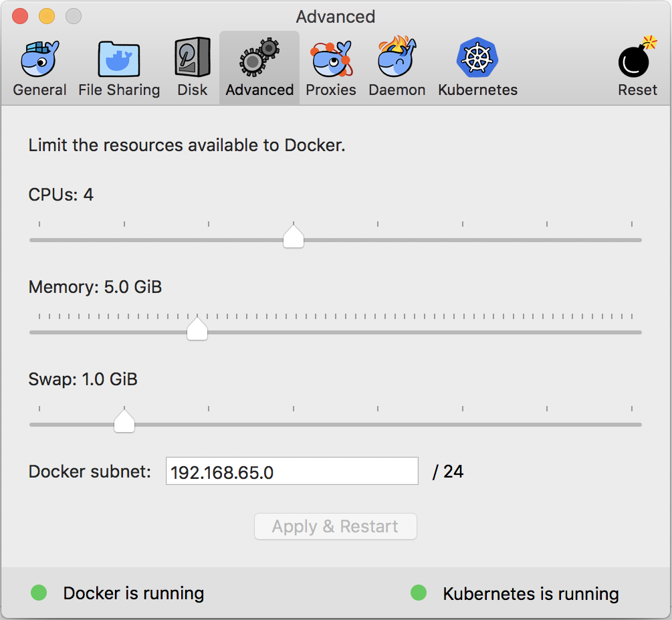This screenshot has width=672, height=620.
Task: Open the Kubernetes wheel icon
Action: (477, 58)
